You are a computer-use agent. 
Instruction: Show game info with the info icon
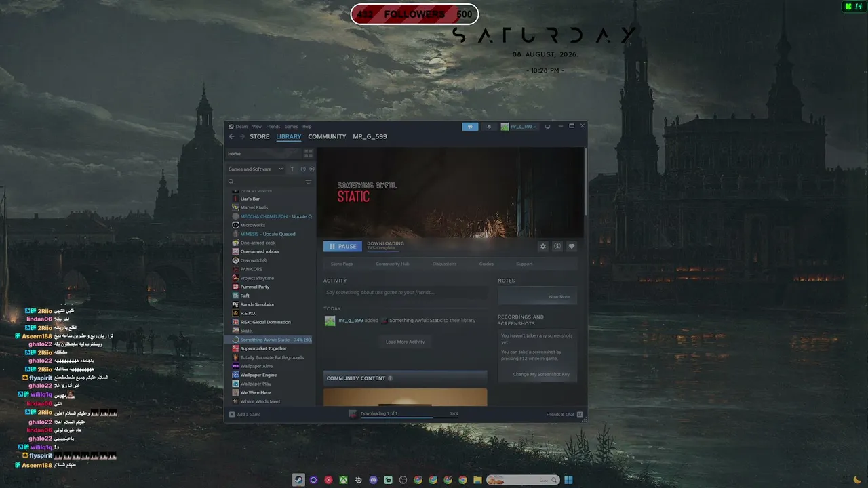click(x=557, y=247)
